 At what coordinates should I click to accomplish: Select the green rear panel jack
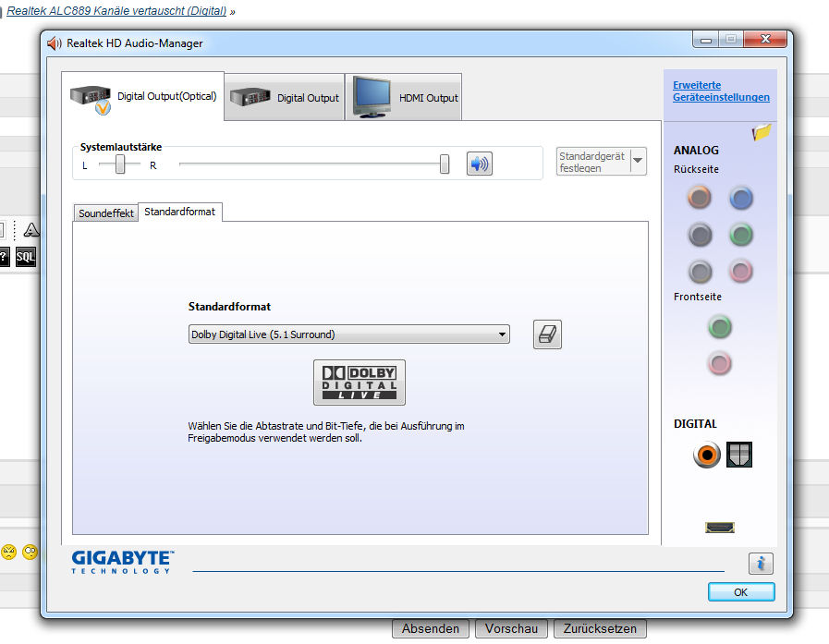pyautogui.click(x=740, y=235)
